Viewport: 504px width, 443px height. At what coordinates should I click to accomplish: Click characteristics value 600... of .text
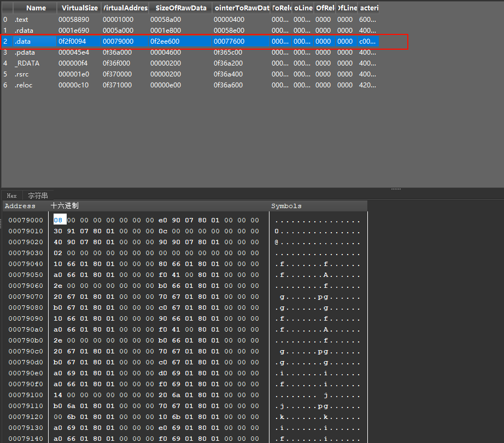click(x=367, y=20)
